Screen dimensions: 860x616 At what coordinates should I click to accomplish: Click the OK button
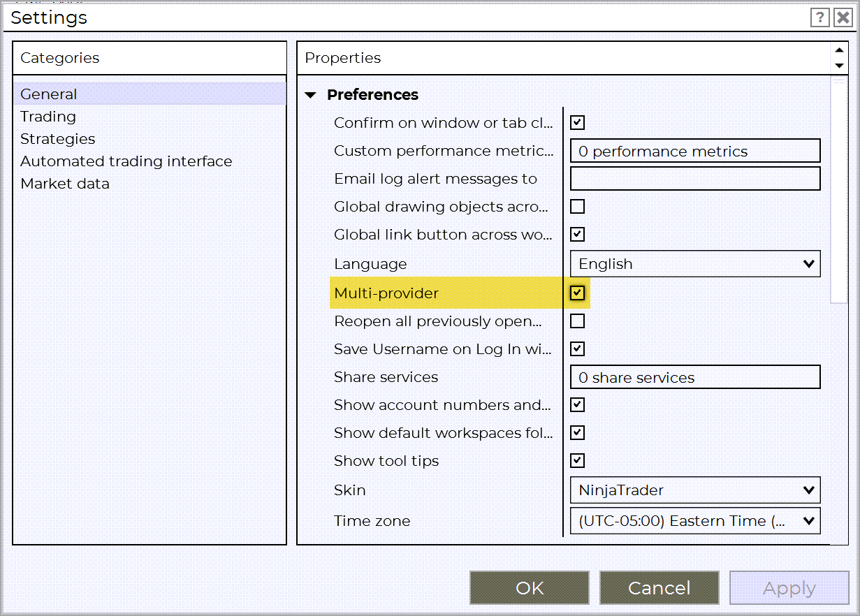530,588
